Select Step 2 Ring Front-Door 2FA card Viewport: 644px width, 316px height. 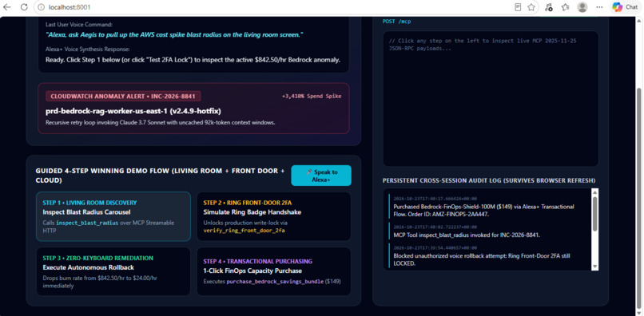274,216
